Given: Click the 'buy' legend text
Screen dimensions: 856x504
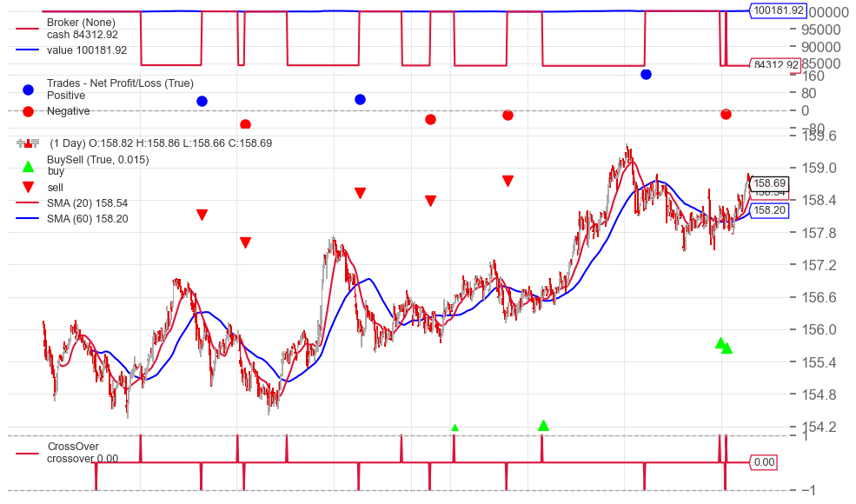Looking at the screenshot, I should click(56, 171).
